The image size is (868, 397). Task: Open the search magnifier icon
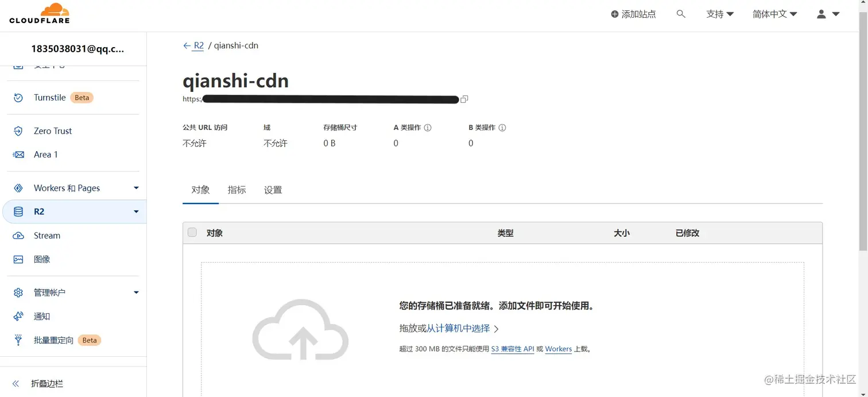(x=681, y=14)
